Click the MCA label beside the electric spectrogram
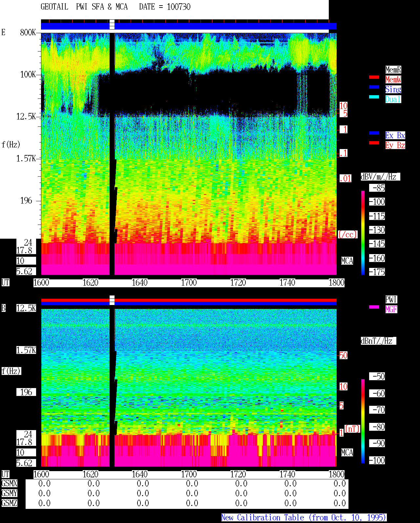Screen dimensions: 420x523 (x=347, y=261)
